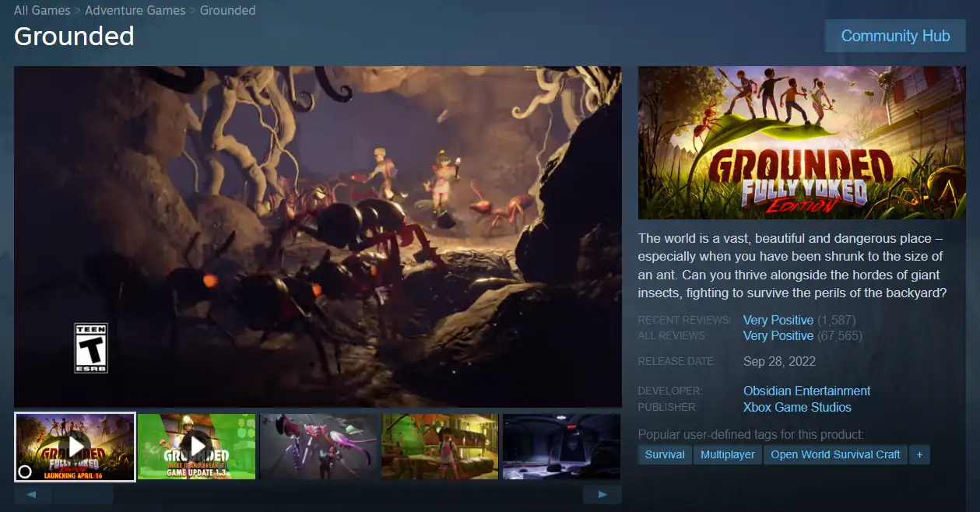Select the dark lab screenshot thumbnail

pos(561,447)
